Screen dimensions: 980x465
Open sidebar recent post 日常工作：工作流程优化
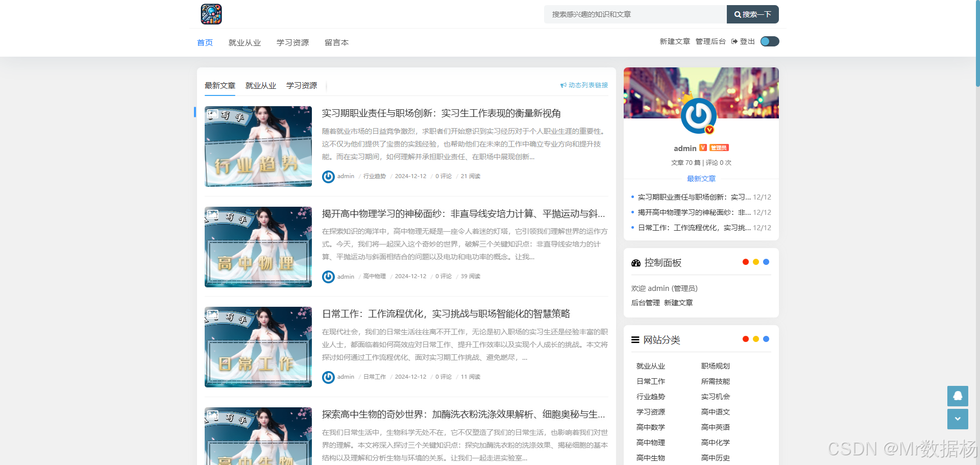coord(694,228)
